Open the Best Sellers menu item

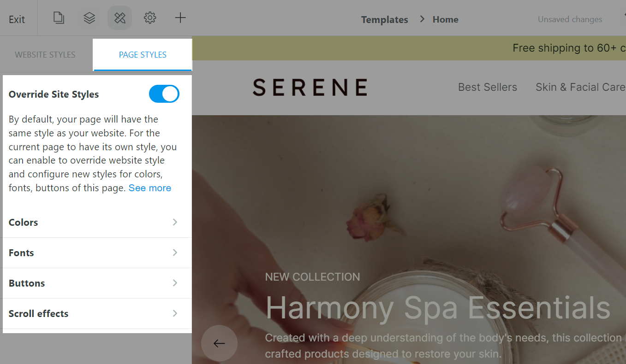[x=488, y=87]
